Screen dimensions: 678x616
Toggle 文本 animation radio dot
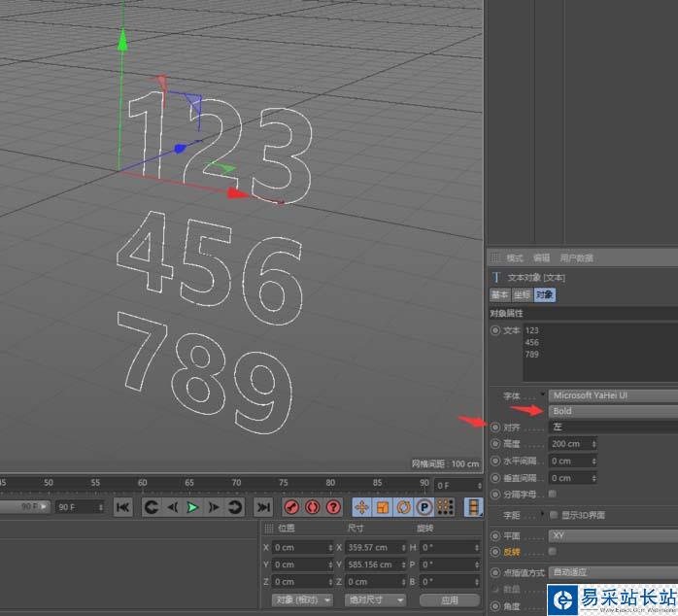tap(495, 330)
